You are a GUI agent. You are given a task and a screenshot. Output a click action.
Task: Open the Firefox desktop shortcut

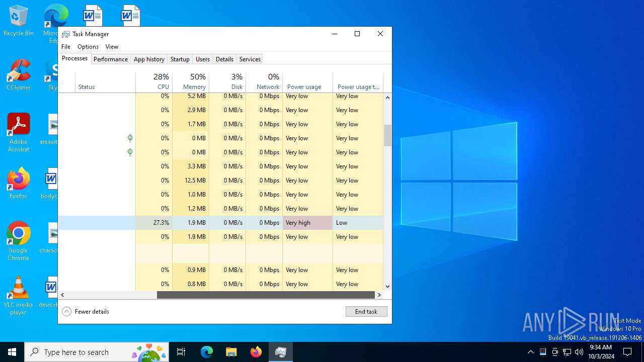[x=18, y=183]
